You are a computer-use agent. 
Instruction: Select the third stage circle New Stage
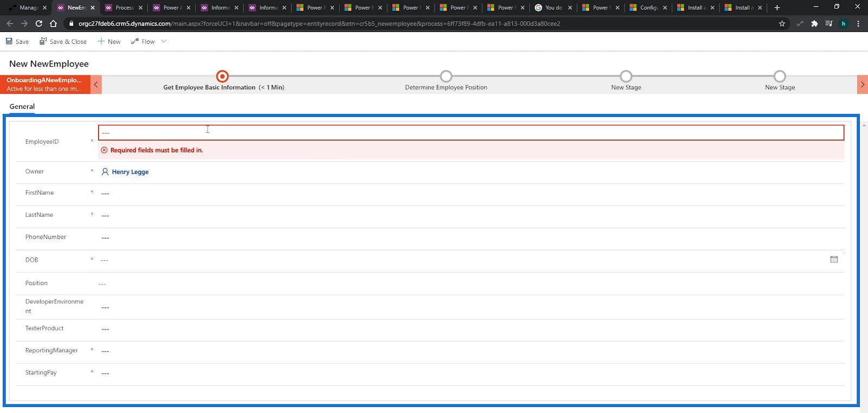pyautogui.click(x=626, y=76)
